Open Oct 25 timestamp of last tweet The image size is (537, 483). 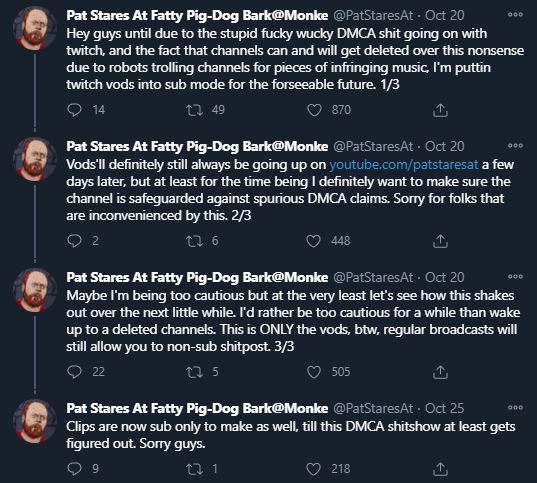coord(445,408)
